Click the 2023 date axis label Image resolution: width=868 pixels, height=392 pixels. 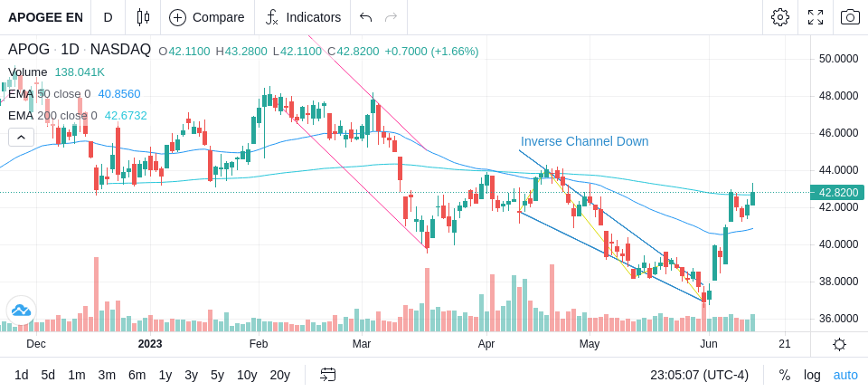coord(150,344)
